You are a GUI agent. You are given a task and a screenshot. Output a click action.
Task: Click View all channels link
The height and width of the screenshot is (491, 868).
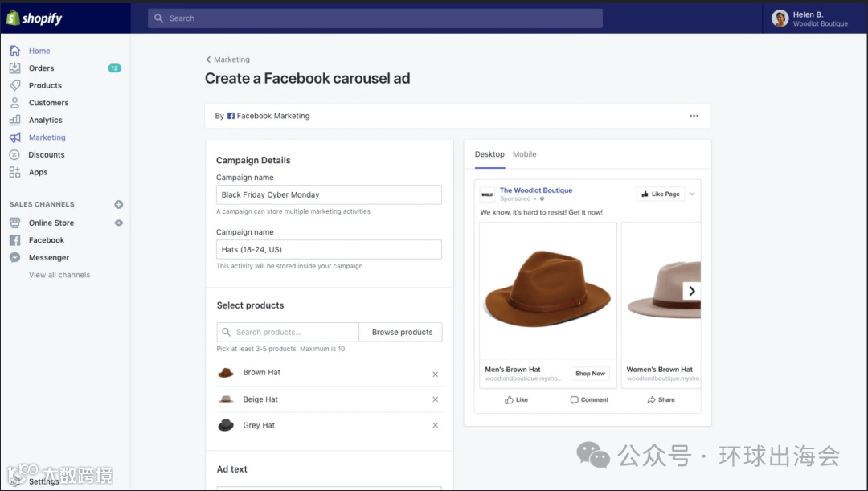[x=59, y=275]
